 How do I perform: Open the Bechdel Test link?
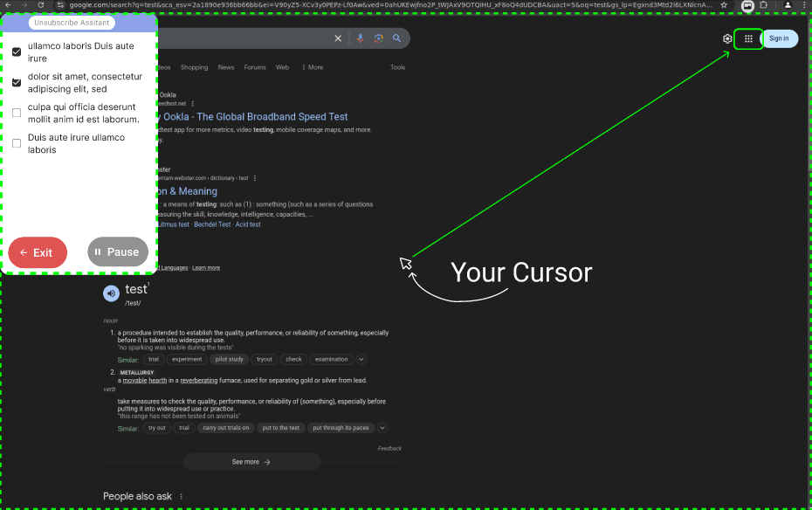212,224
